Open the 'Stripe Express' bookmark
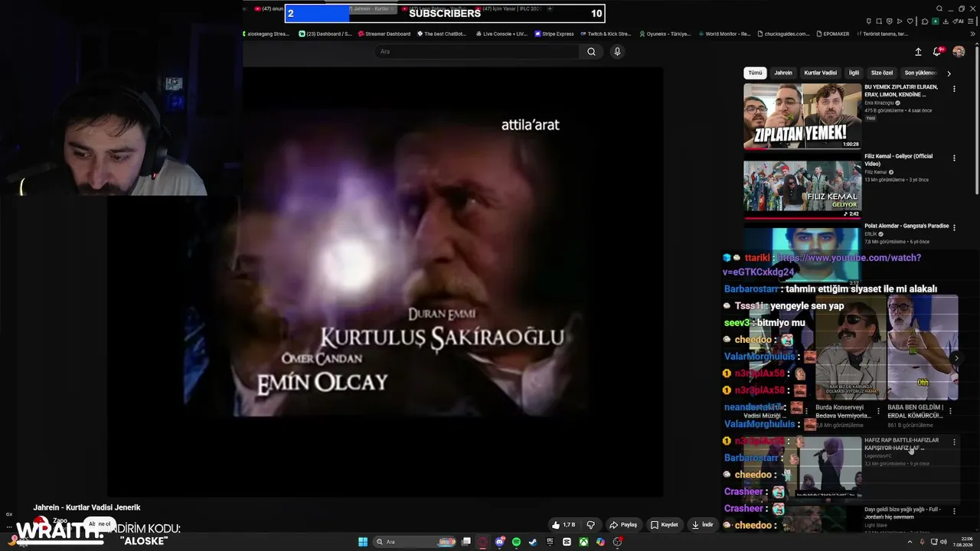This screenshot has width=980, height=551. pyautogui.click(x=554, y=34)
